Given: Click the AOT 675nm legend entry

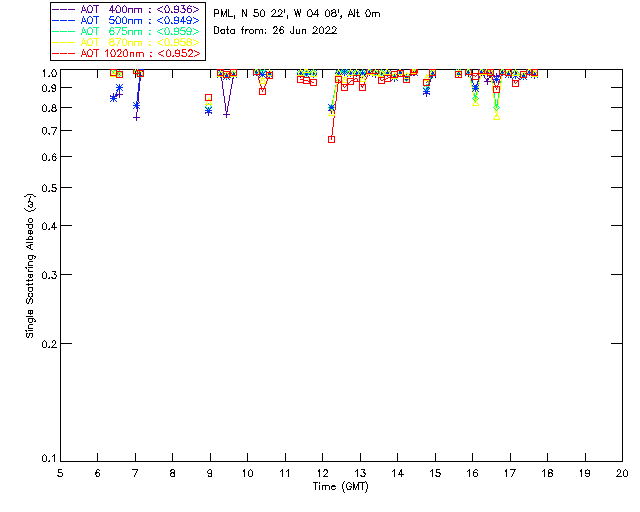Looking at the screenshot, I should click(x=127, y=31).
